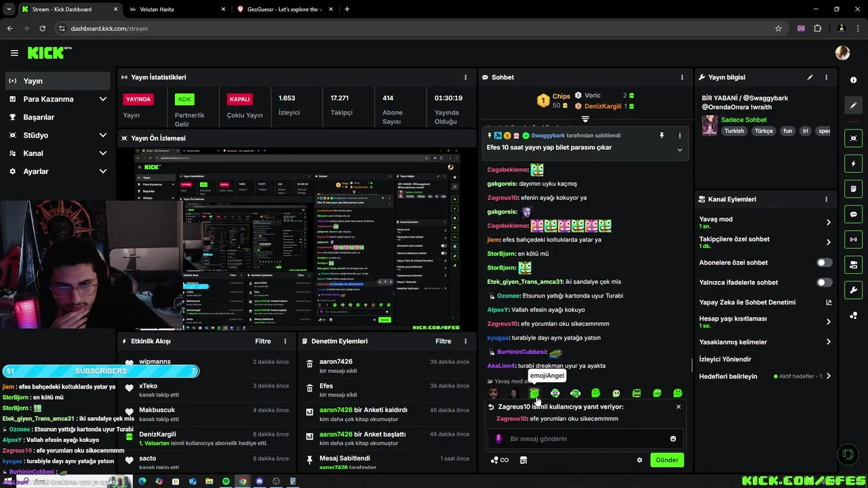Click the bubbles infinity icon below chat input
Image resolution: width=868 pixels, height=488 pixels.
click(x=499, y=460)
